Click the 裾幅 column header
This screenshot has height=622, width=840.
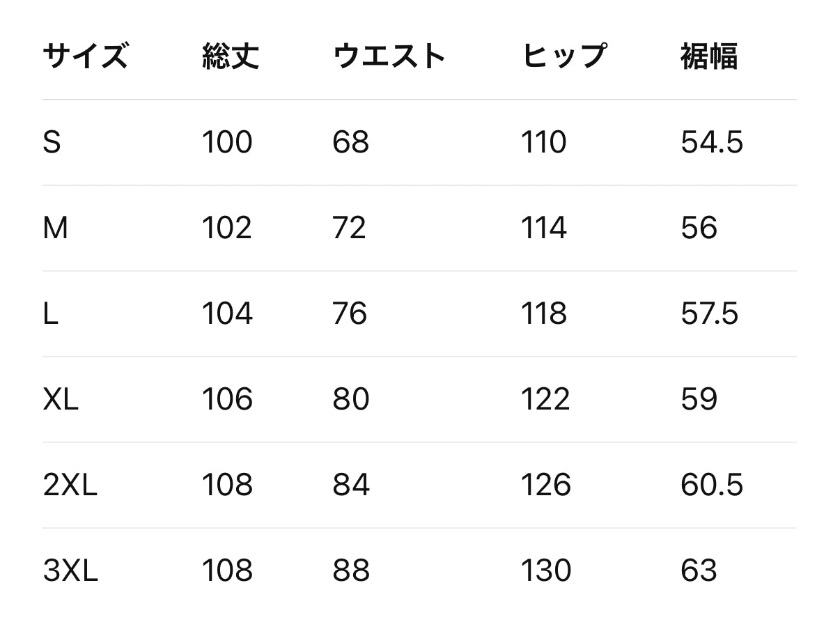(708, 56)
